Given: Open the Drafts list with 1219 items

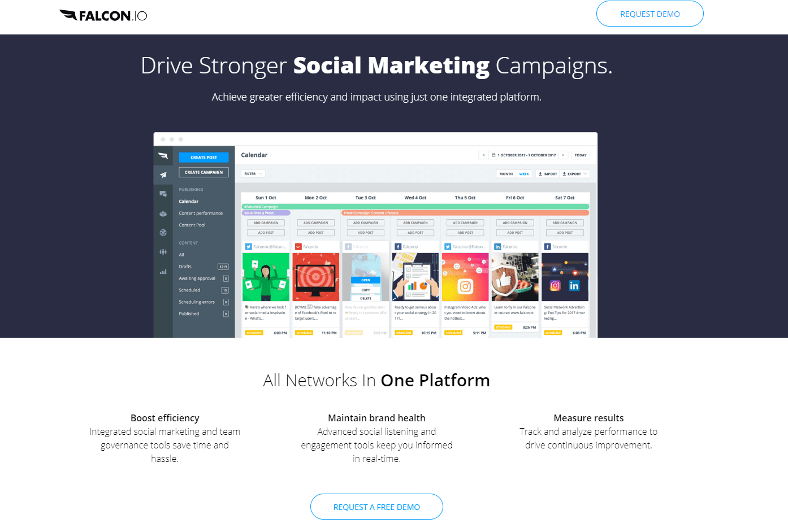Looking at the screenshot, I should (x=204, y=267).
